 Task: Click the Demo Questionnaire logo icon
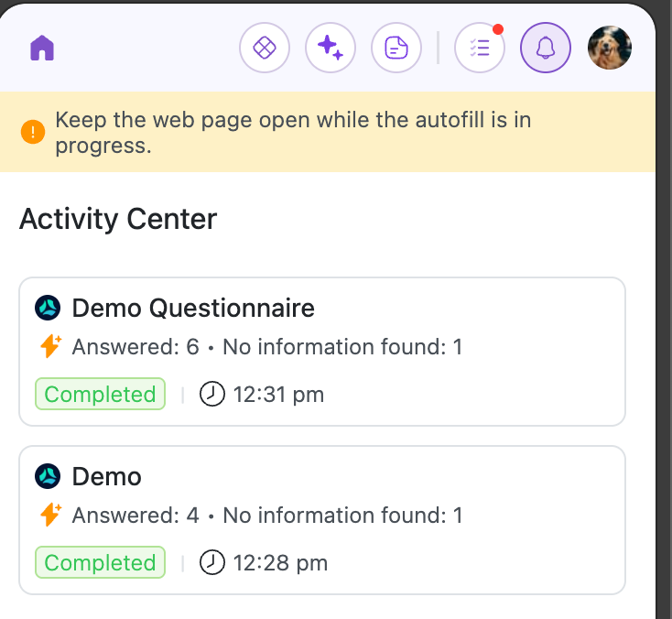click(x=48, y=309)
